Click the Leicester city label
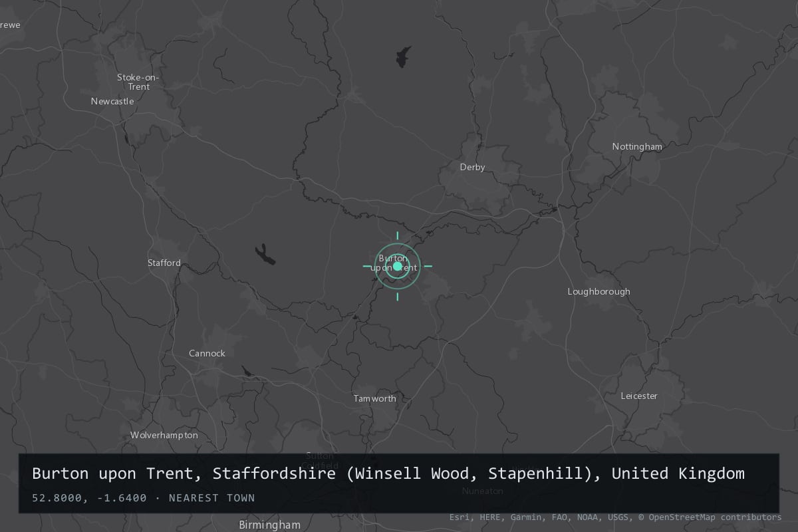Screen dimensions: 798x532 coord(639,396)
